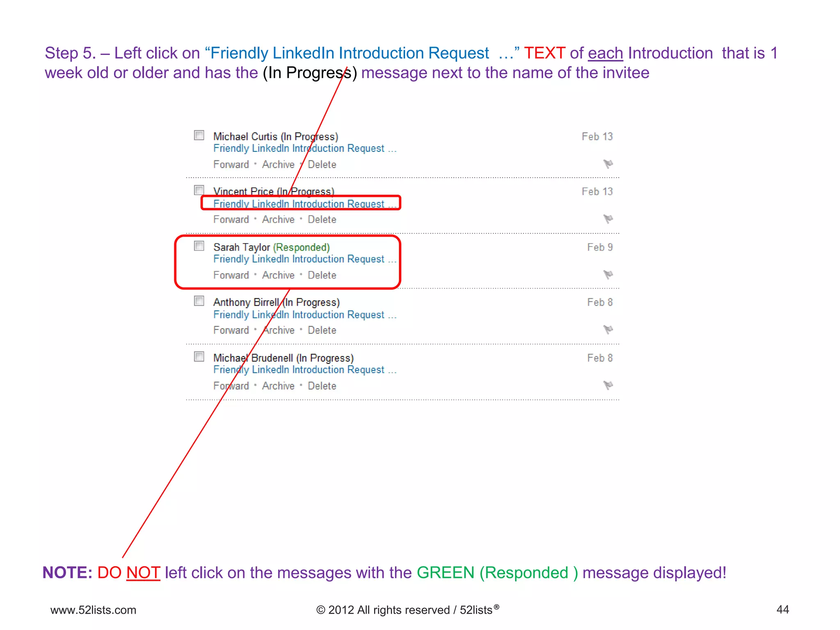Delete the Michael Curtis message
The height and width of the screenshot is (630, 840).
pos(322,164)
